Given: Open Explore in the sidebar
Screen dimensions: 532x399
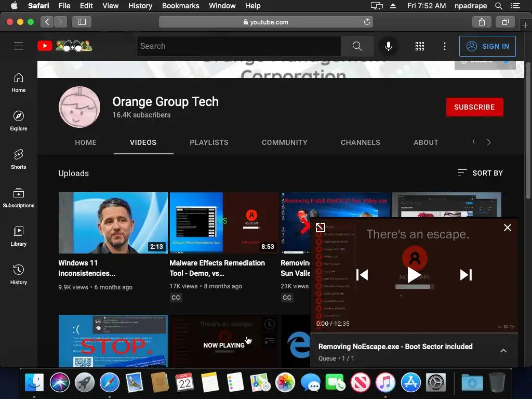Looking at the screenshot, I should tap(19, 121).
